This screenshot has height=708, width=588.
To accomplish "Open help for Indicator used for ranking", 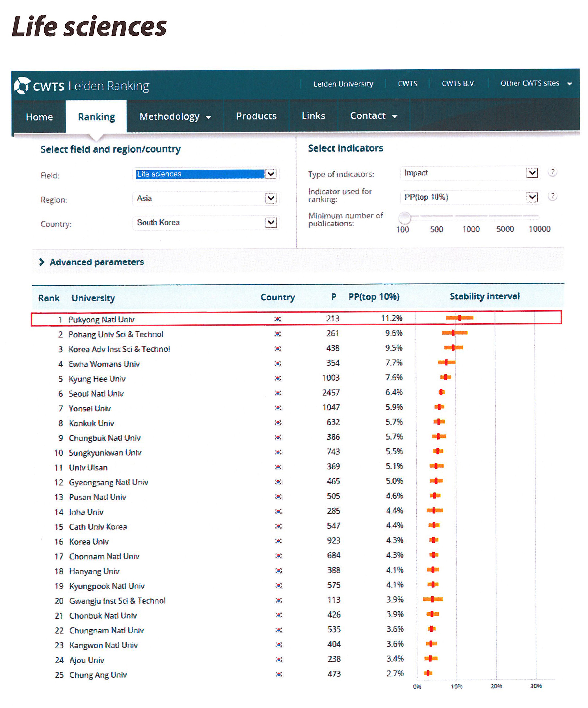I will (553, 196).
